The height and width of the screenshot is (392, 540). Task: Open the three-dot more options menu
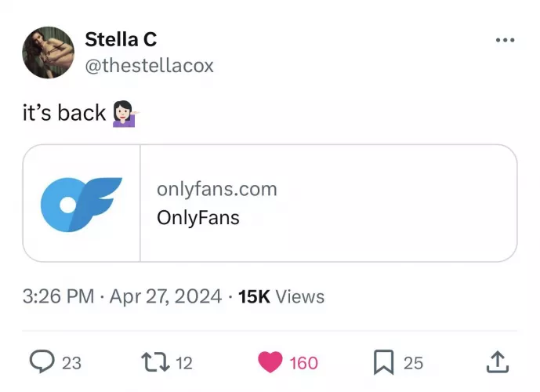click(x=505, y=41)
